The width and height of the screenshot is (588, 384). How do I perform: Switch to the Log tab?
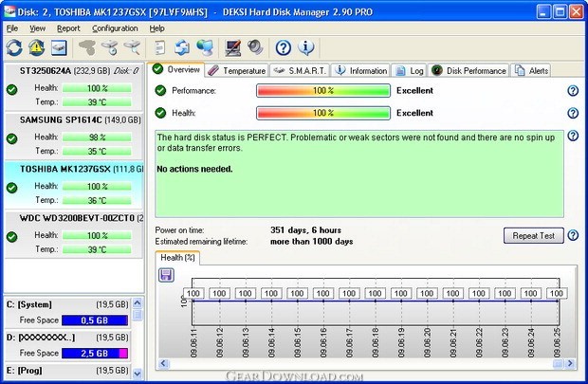click(410, 70)
